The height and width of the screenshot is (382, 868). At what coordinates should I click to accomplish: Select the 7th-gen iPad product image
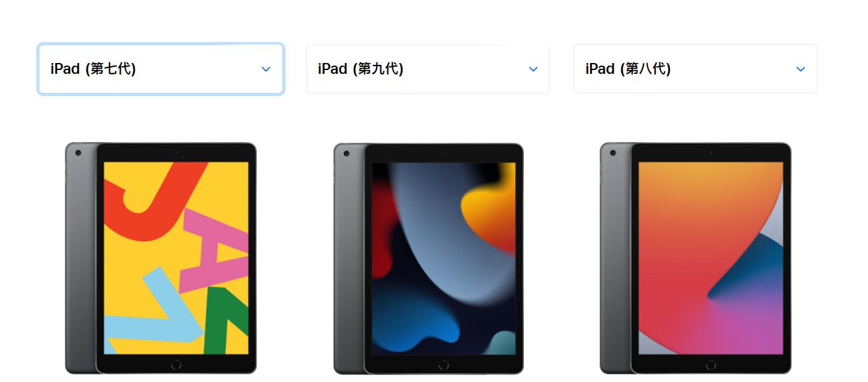point(161,258)
